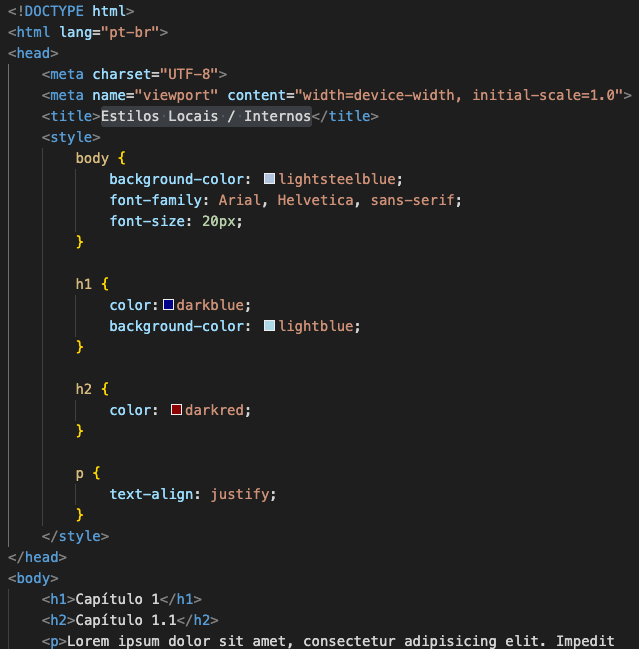Click the Capítulo 1 heading text
This screenshot has height=649, width=639.
[117, 599]
